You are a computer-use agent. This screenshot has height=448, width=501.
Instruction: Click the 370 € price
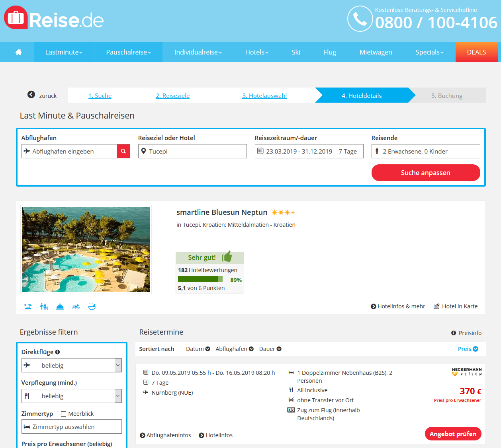pos(470,391)
